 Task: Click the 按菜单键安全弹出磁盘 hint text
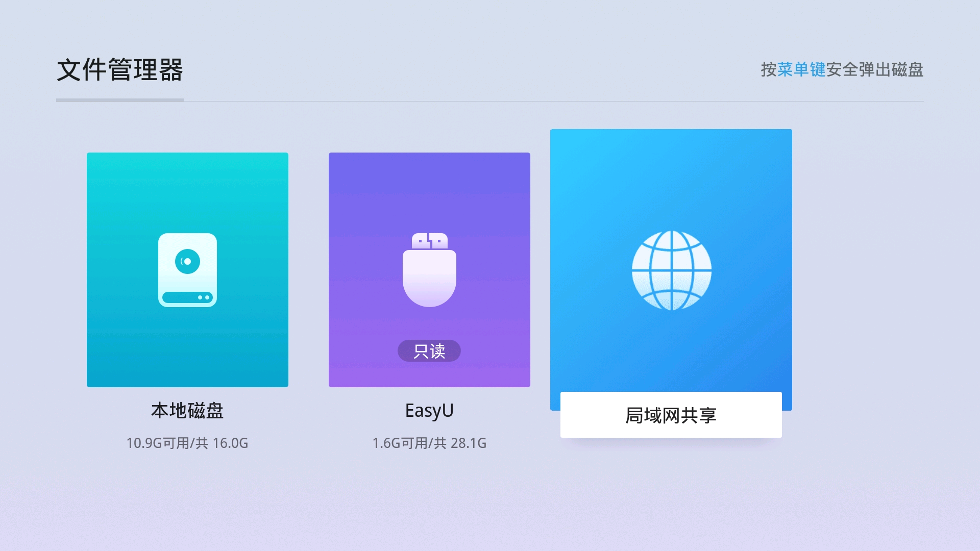(x=842, y=69)
